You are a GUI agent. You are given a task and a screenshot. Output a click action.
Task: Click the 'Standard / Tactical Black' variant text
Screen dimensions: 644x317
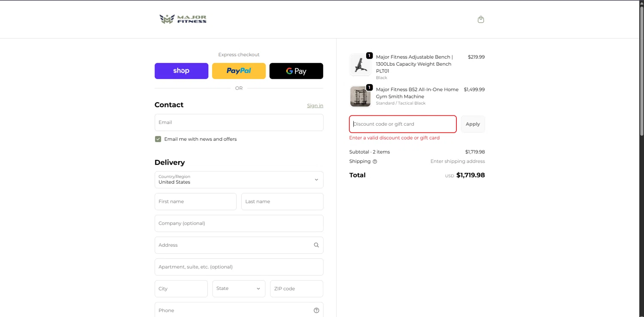click(401, 103)
